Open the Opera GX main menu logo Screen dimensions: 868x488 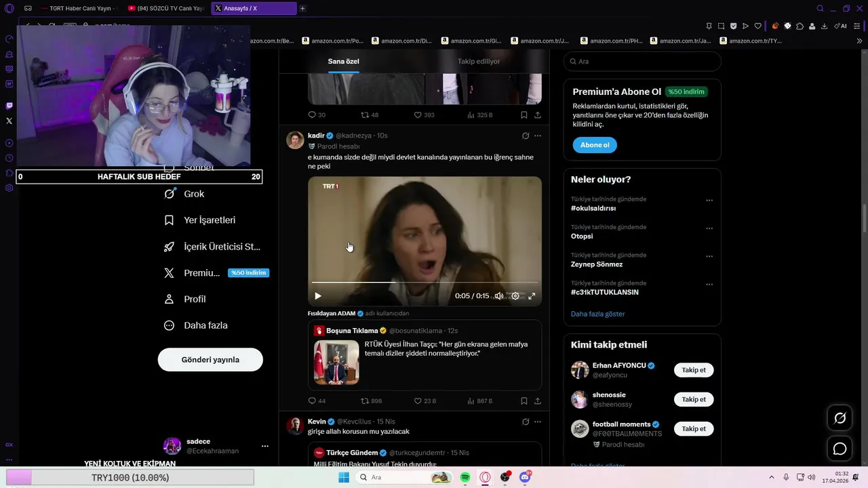(x=9, y=8)
